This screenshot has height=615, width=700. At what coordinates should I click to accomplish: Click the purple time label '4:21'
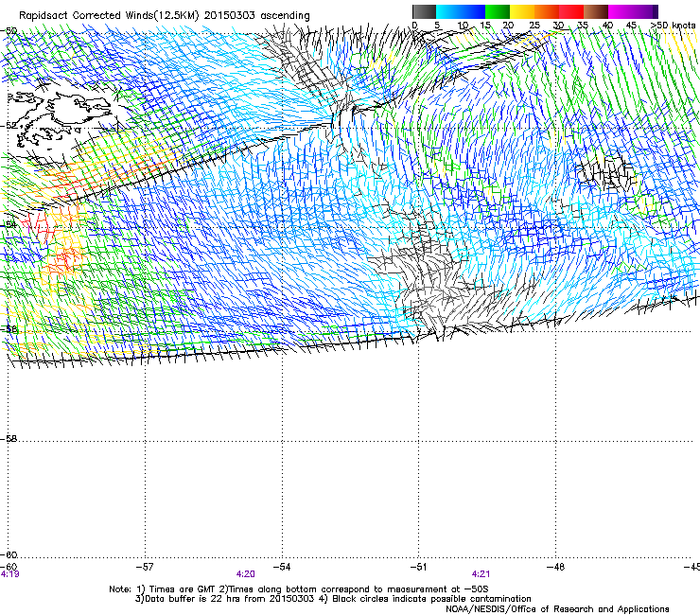[x=481, y=574]
